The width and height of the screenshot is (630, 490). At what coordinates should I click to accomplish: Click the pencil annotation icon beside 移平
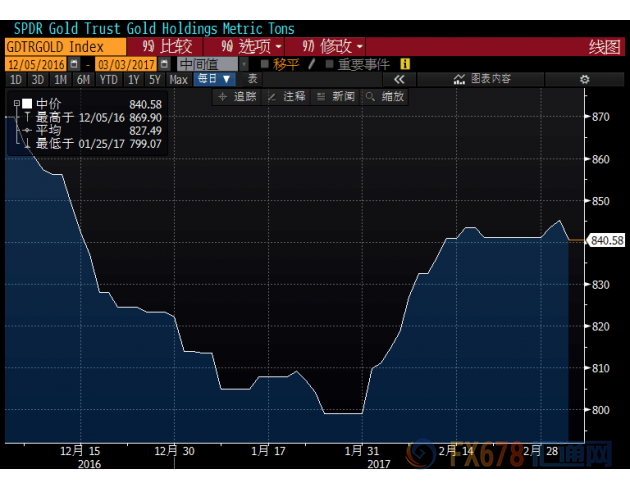point(311,64)
